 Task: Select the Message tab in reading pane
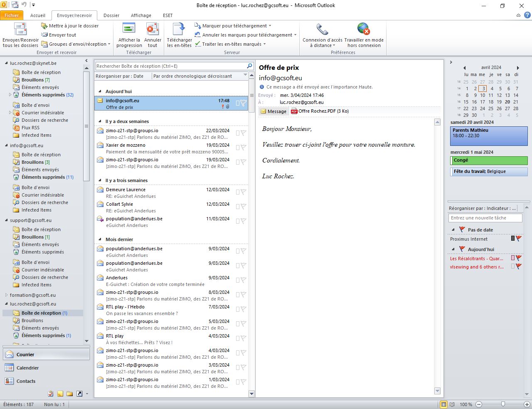click(273, 111)
